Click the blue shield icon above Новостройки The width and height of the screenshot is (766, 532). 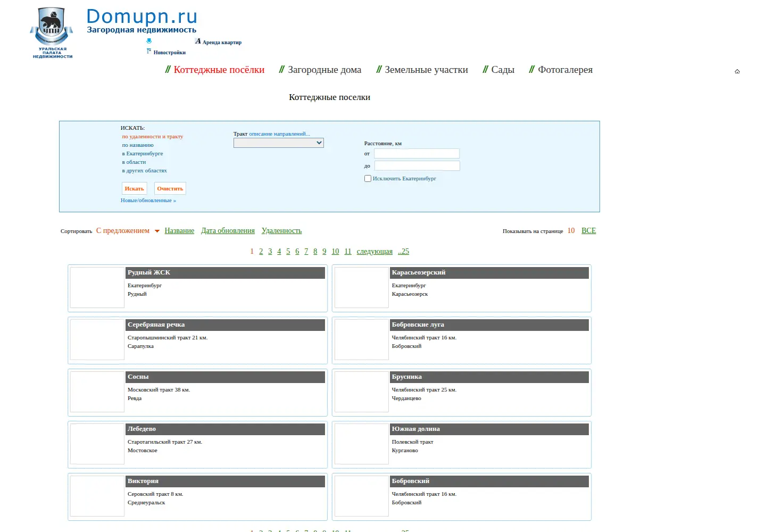(x=149, y=41)
